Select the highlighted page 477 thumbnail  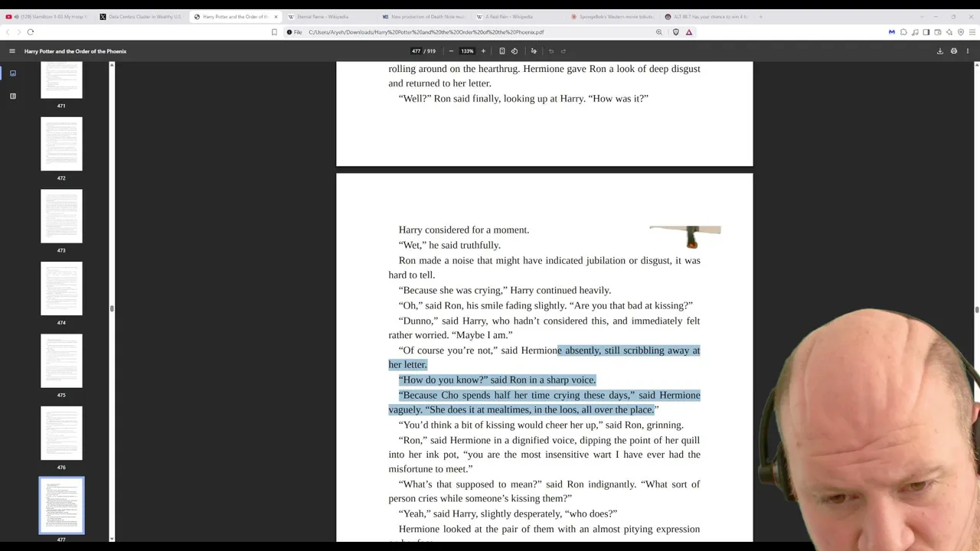pos(61,505)
